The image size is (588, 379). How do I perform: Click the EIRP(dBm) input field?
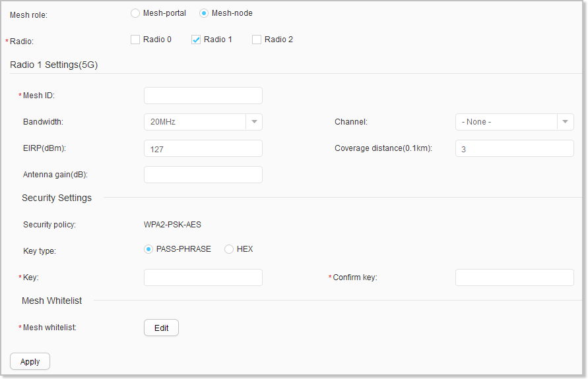pos(203,148)
